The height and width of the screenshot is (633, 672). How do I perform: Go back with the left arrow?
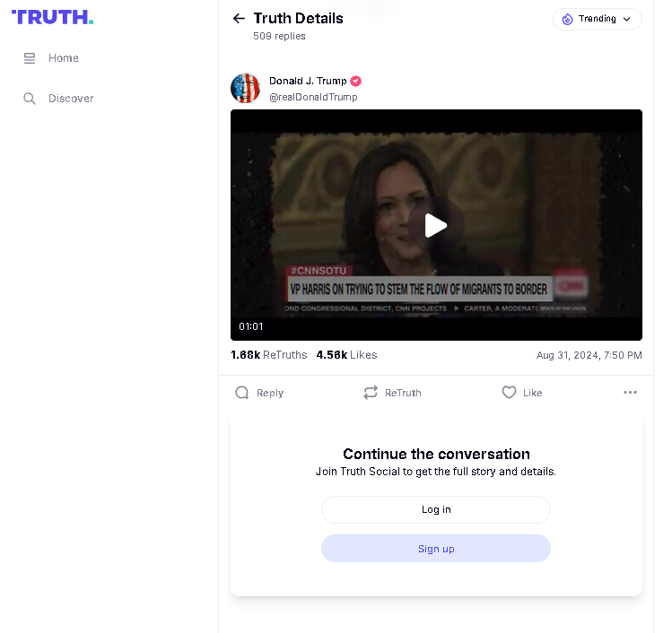pyautogui.click(x=239, y=19)
